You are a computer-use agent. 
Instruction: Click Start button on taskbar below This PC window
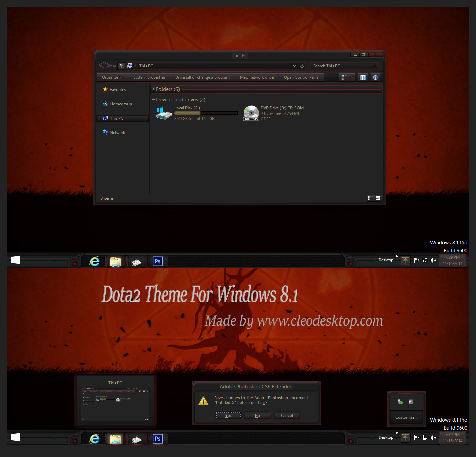point(15,260)
